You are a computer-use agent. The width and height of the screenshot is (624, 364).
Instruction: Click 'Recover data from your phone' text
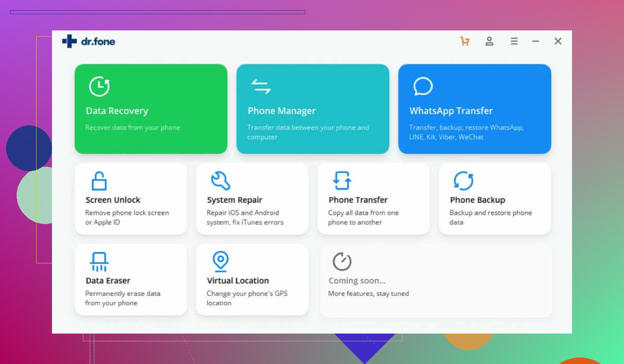click(x=132, y=127)
